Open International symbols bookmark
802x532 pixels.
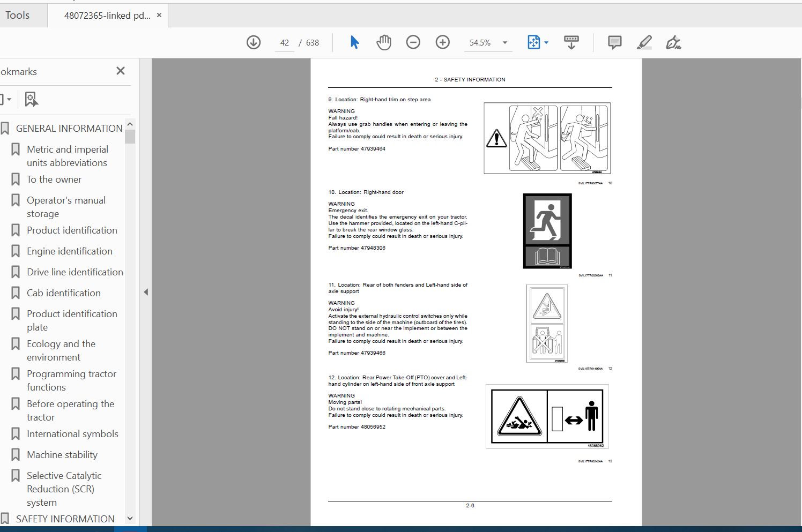[72, 434]
